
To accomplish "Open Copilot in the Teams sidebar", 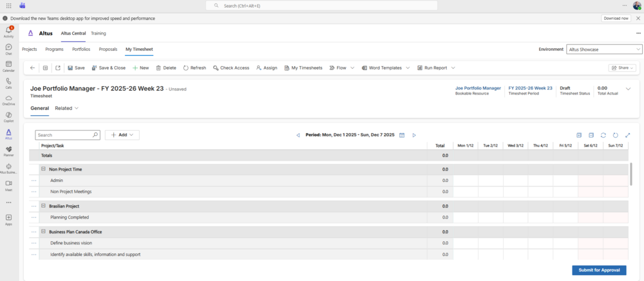I will coord(8,116).
